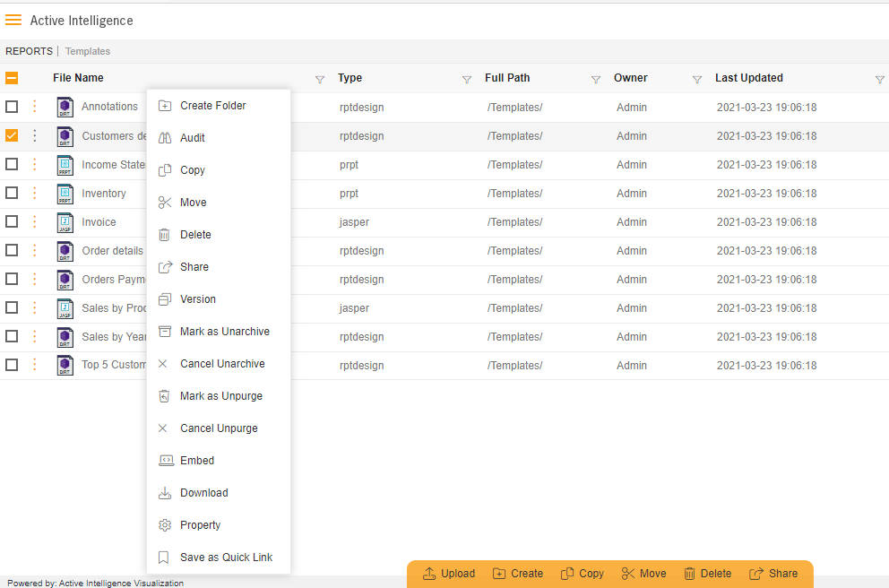Screen dimensions: 889x588
Task: Click Move in the bottom toolbar
Action: click(x=643, y=574)
